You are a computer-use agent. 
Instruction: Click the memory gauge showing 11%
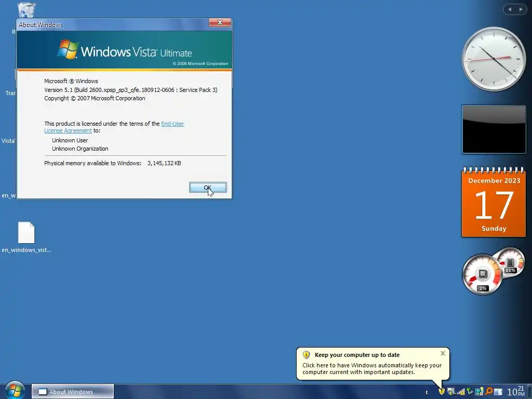click(510, 263)
